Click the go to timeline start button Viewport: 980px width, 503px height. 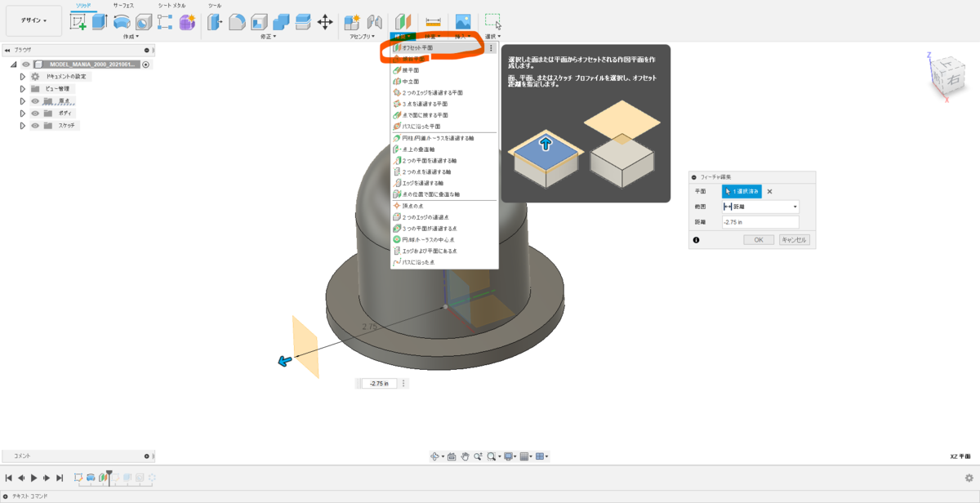pyautogui.click(x=9, y=478)
